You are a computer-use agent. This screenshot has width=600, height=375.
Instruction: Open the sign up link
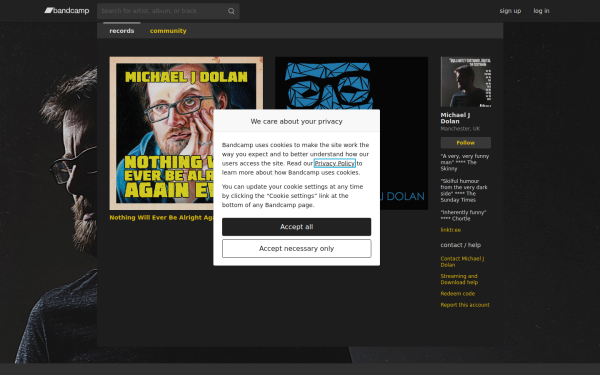pyautogui.click(x=510, y=11)
